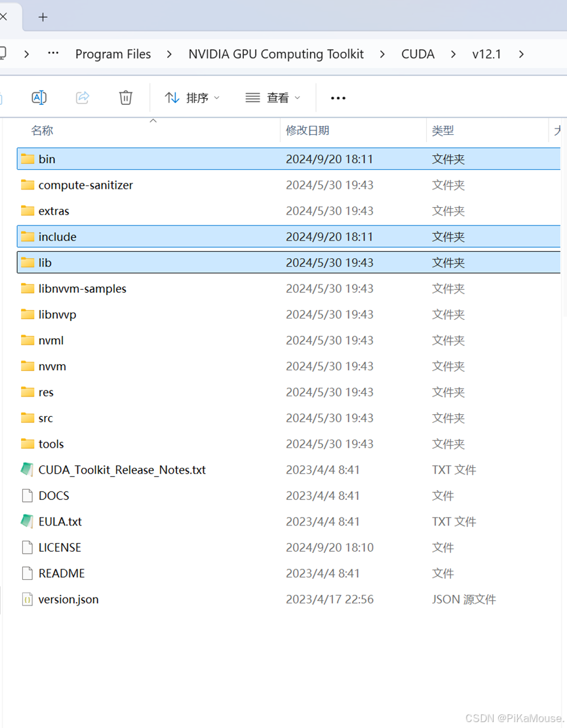
Task: Select the res folder name
Action: coord(46,393)
